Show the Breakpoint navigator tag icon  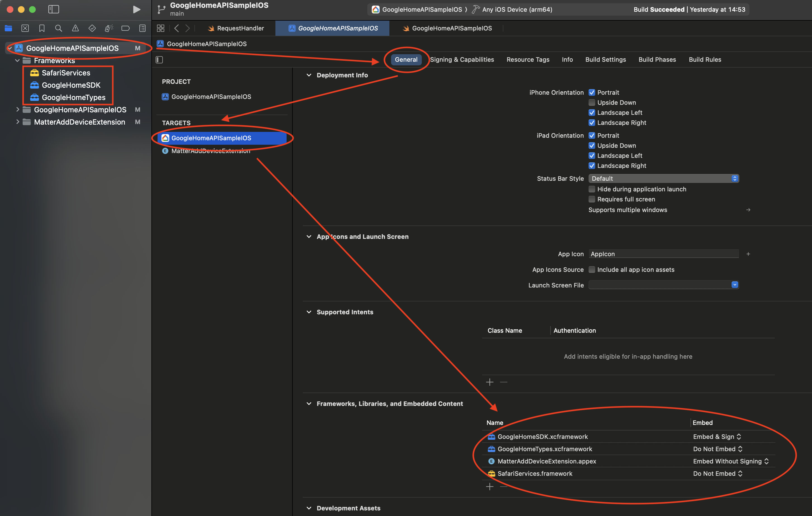pyautogui.click(x=125, y=28)
